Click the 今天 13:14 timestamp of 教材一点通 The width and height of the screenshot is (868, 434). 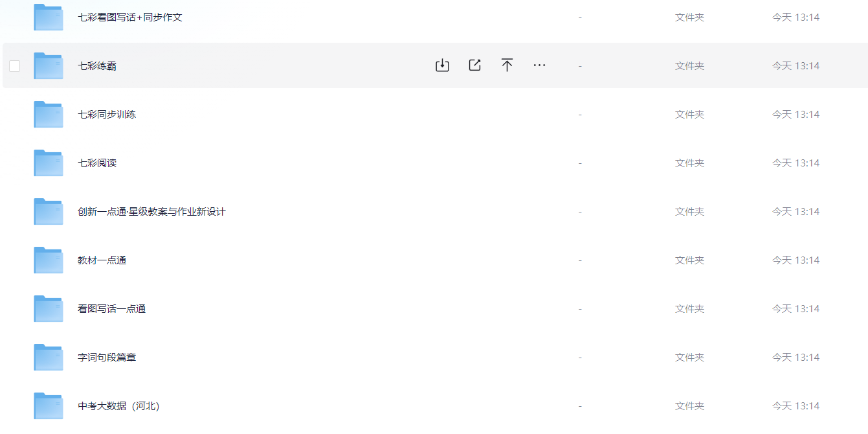[x=796, y=260]
